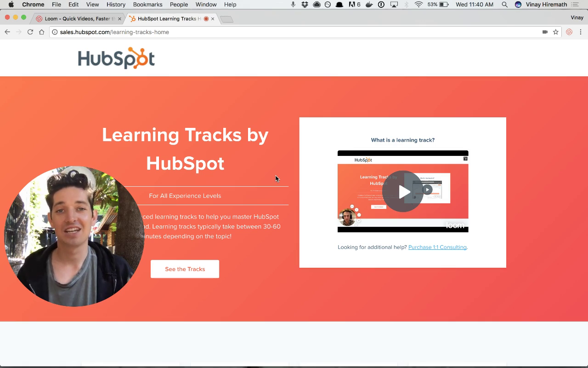The height and width of the screenshot is (368, 588).
Task: Close the Loom Quick Videos tab
Action: (120, 19)
